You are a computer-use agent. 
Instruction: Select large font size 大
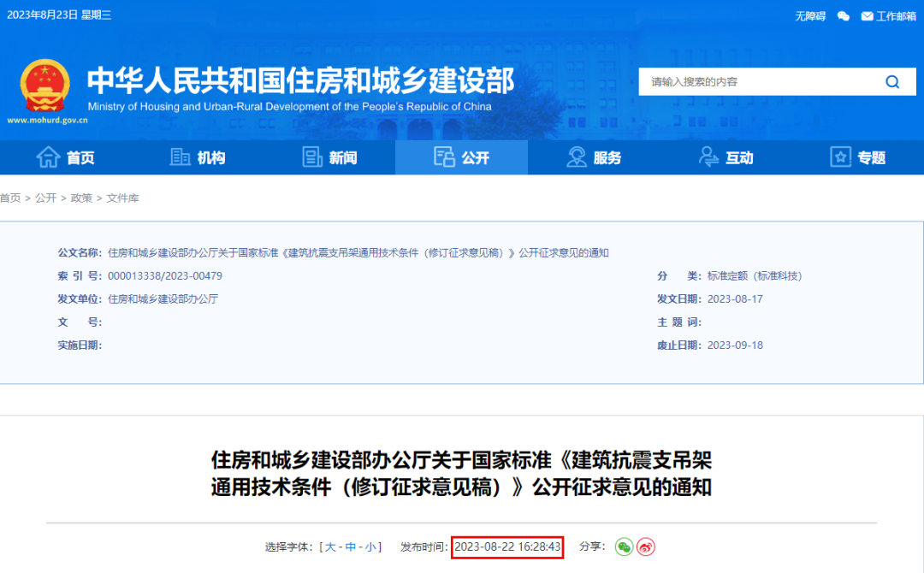330,547
